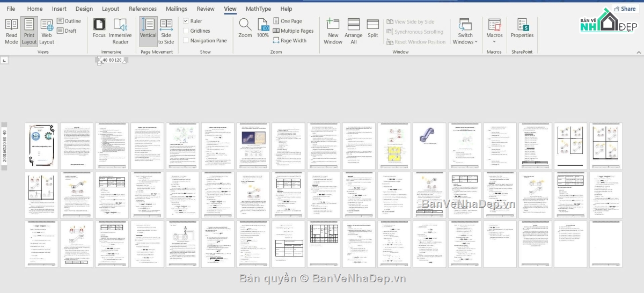The image size is (644, 293).
Task: Open the MathType ribbon tab
Action: click(x=258, y=9)
